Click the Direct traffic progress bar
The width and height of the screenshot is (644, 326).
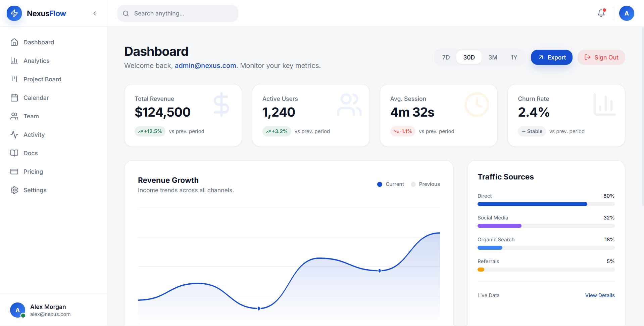click(546, 204)
